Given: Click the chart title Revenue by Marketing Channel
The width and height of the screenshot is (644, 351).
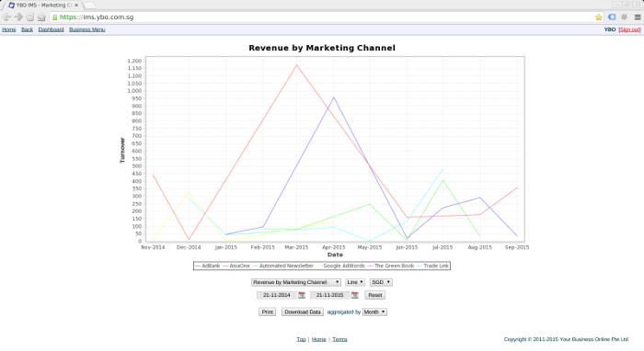Looking at the screenshot, I should click(x=322, y=48).
